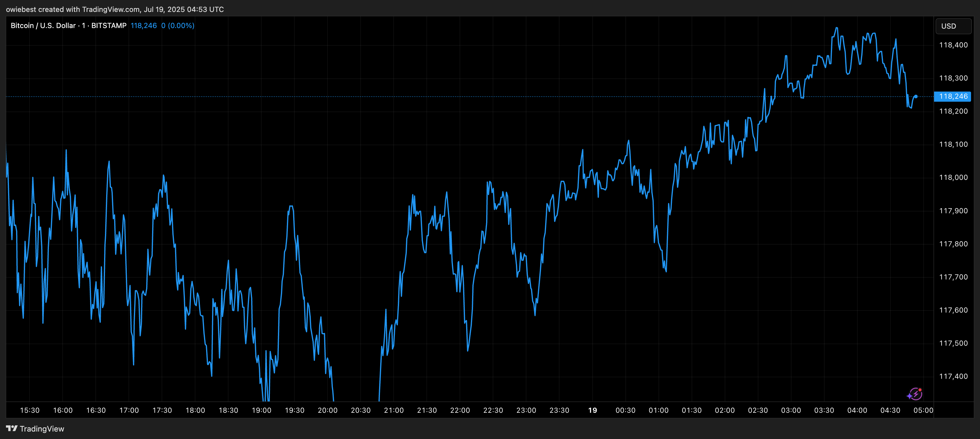Click the 02:00 time axis label
The width and height of the screenshot is (980, 439).
[725, 410]
